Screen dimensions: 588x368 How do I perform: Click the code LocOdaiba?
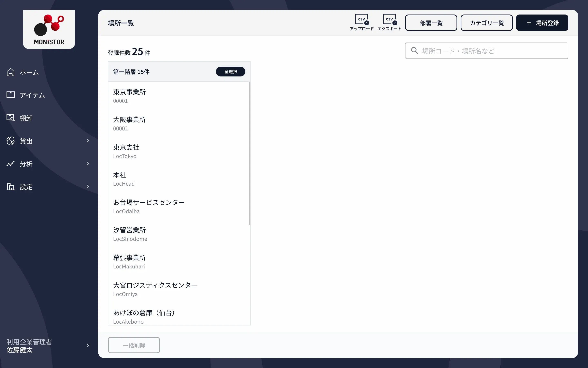tap(126, 211)
